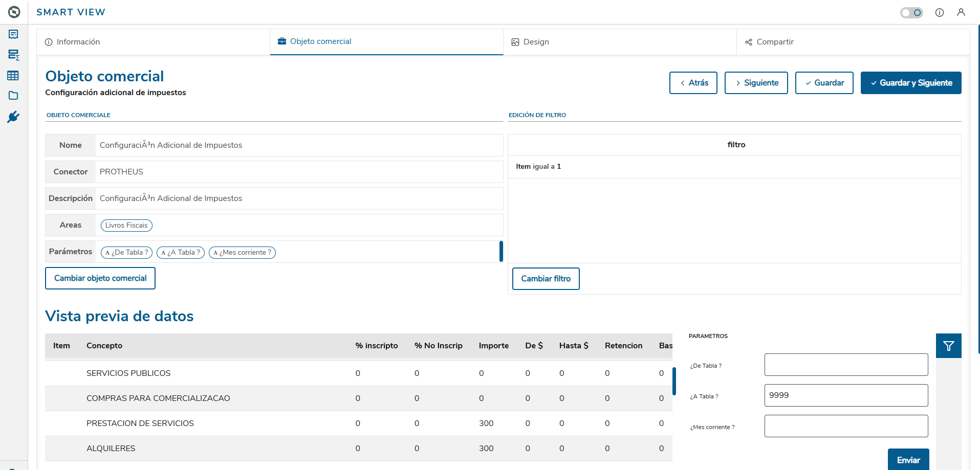
Task: Focus the ¿De Tabla? input field
Action: point(846,365)
